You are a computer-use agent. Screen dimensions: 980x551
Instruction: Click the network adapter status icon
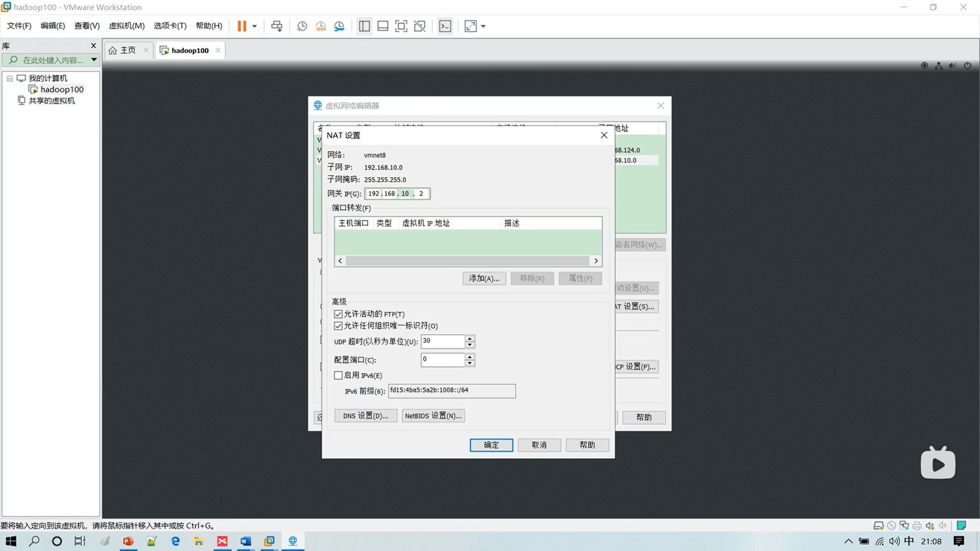[904, 525]
